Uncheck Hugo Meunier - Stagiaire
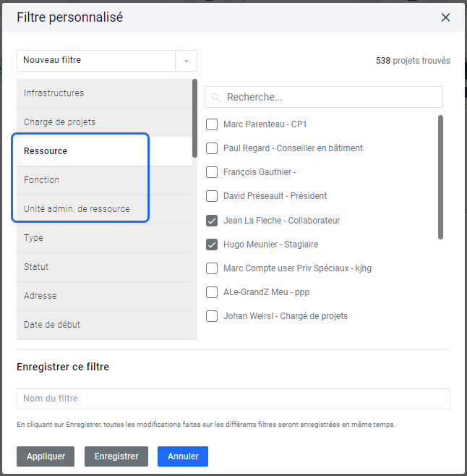Image resolution: width=467 pixels, height=476 pixels. [x=212, y=245]
